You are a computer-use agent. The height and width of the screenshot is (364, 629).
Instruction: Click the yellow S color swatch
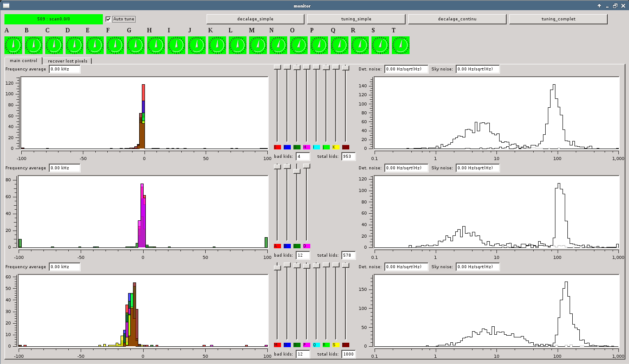coord(336,345)
